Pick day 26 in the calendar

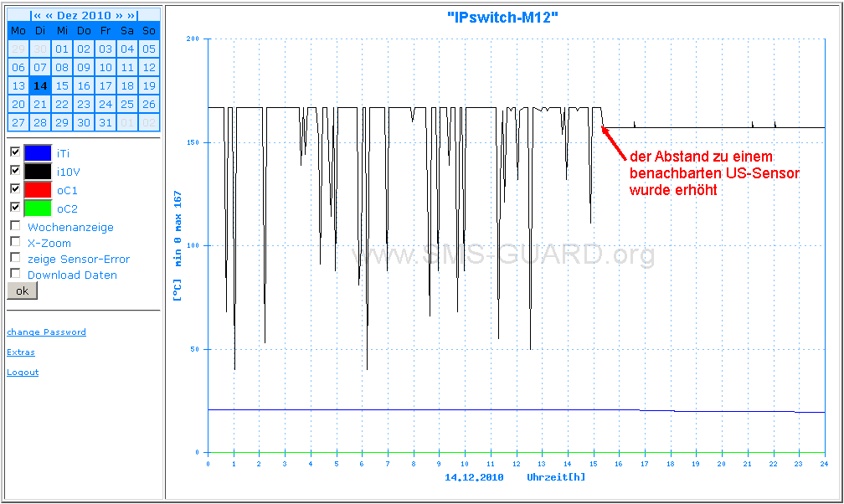pyautogui.click(x=149, y=104)
